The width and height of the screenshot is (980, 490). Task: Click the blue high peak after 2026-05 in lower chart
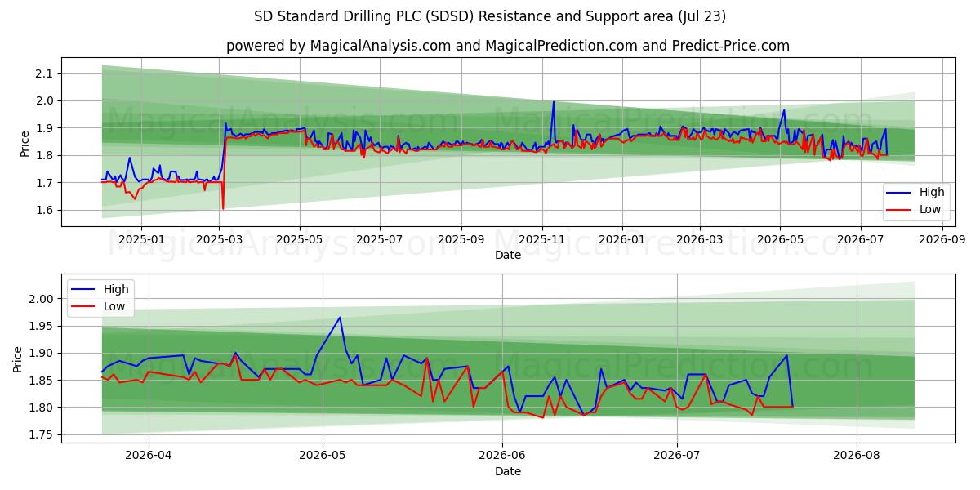click(340, 318)
